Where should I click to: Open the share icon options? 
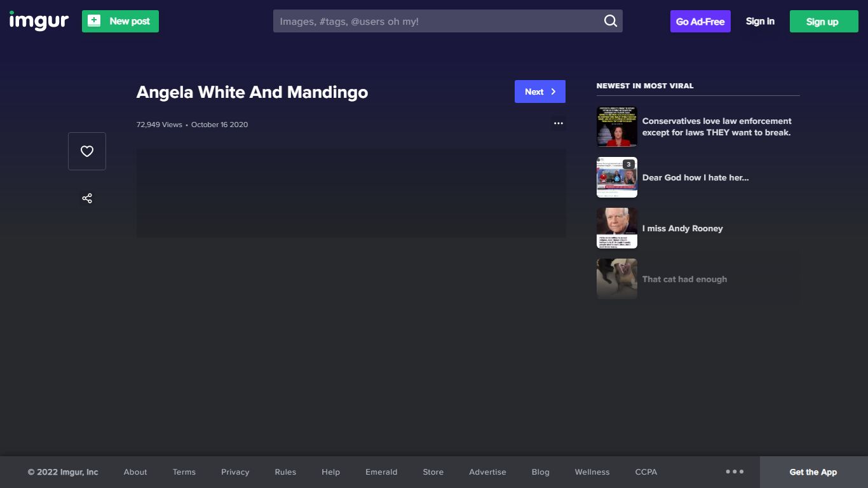87,198
